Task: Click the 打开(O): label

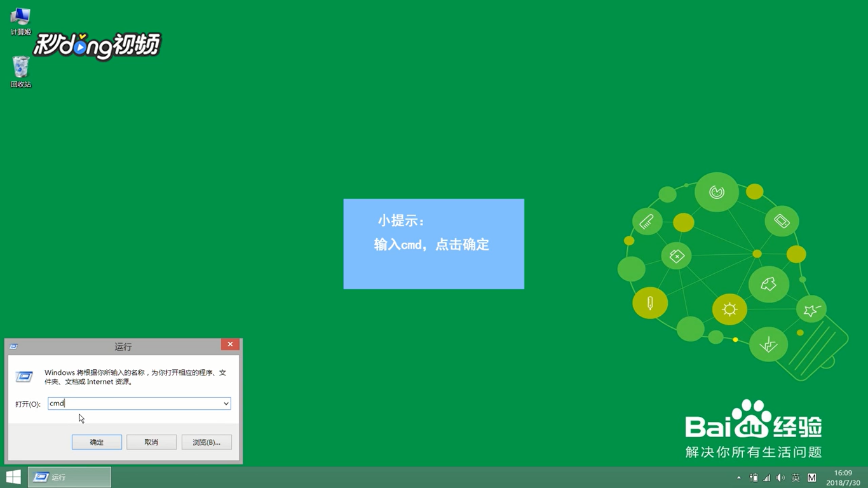Action: pyautogui.click(x=28, y=404)
